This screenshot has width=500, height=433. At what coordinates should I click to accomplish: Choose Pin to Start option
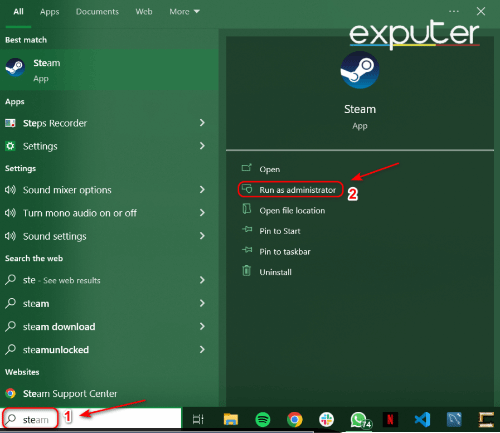pyautogui.click(x=280, y=231)
